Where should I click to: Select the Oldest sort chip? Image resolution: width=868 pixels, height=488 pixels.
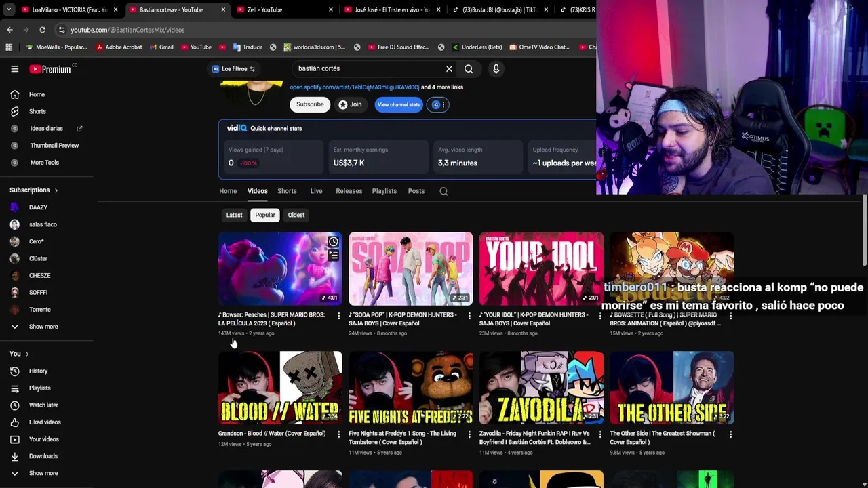[296, 215]
